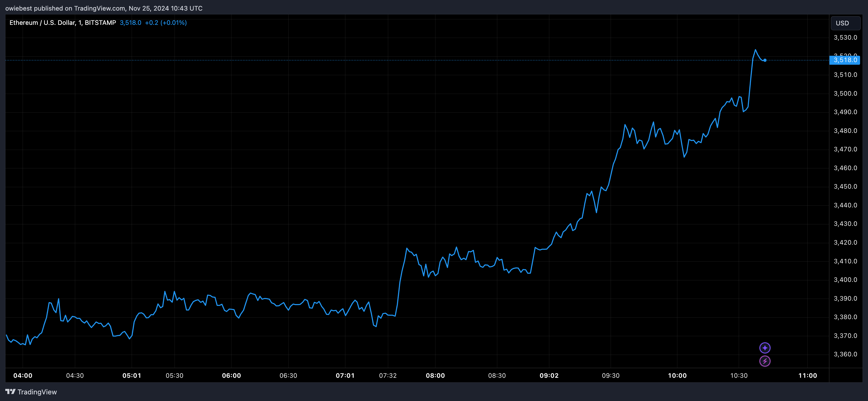The width and height of the screenshot is (868, 401).
Task: Click the pink lightning quick-trade icon
Action: [765, 361]
